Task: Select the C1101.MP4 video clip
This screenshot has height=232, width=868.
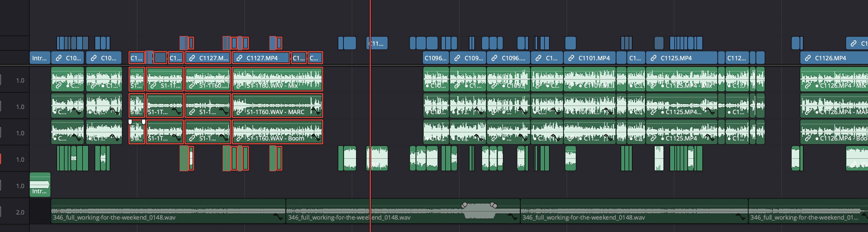Action: click(590, 58)
